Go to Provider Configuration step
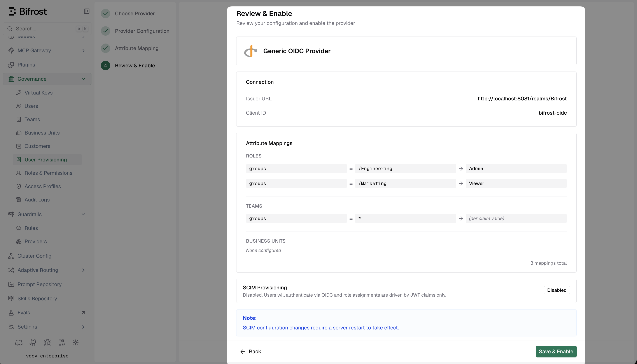Screen dimensions: 637x364 135,31
